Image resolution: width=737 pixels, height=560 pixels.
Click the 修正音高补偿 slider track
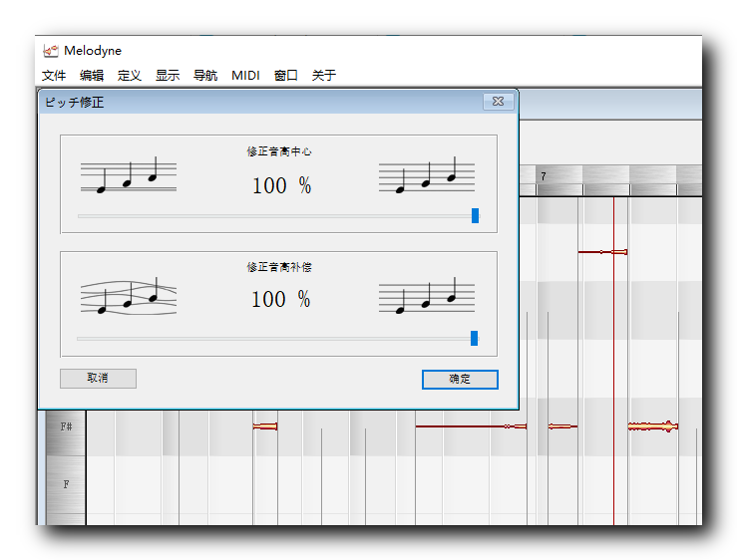[277, 338]
